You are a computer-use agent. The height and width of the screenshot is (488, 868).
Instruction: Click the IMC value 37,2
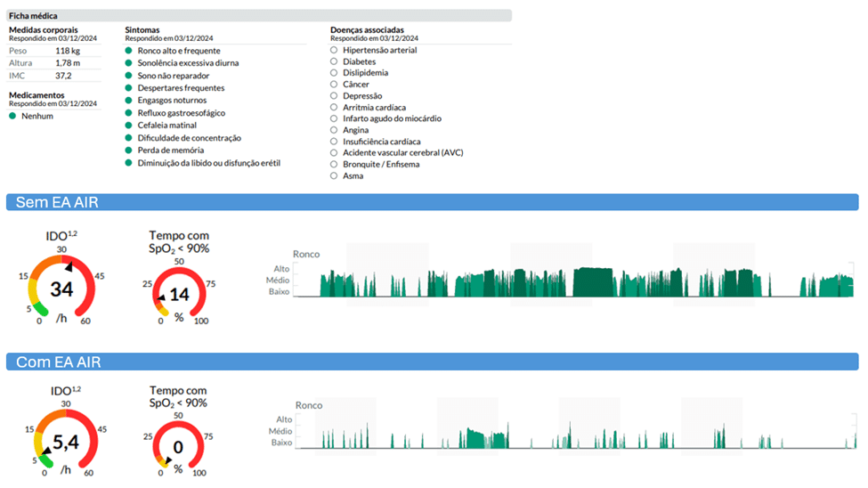(x=63, y=76)
